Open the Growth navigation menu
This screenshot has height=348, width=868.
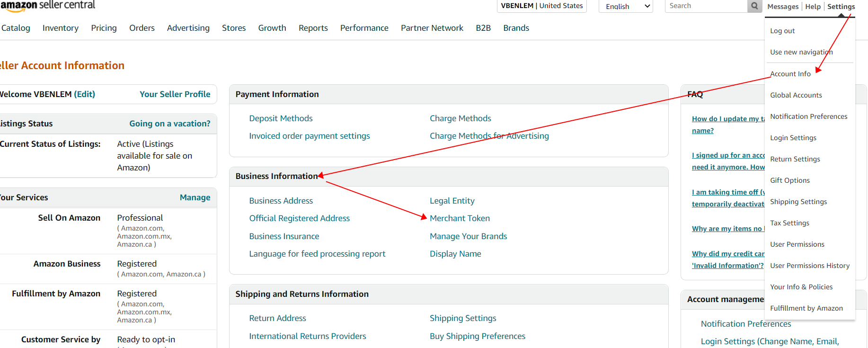coord(272,28)
